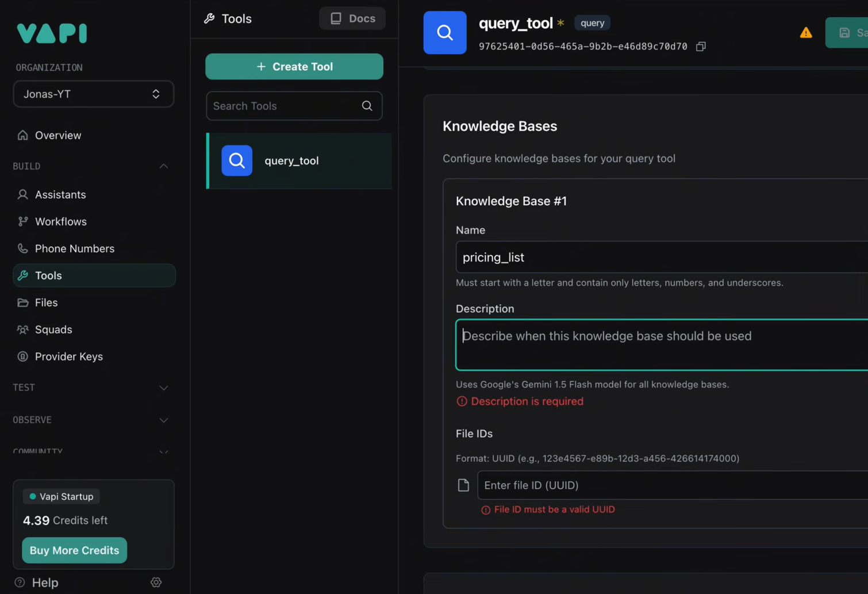Click the File IDs label
The width and height of the screenshot is (868, 594).
[474, 434]
